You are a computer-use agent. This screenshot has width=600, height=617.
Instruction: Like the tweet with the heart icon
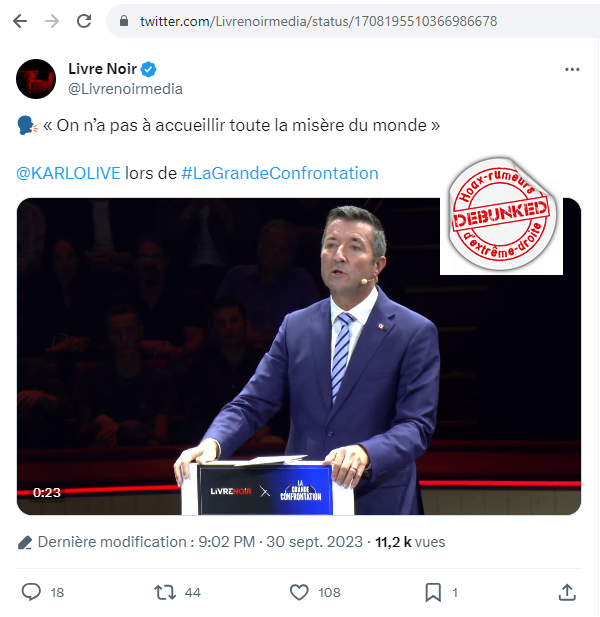(299, 592)
